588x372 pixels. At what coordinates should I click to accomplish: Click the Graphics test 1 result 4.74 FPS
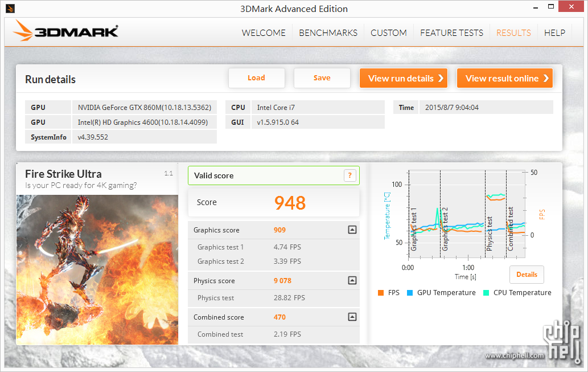(287, 247)
